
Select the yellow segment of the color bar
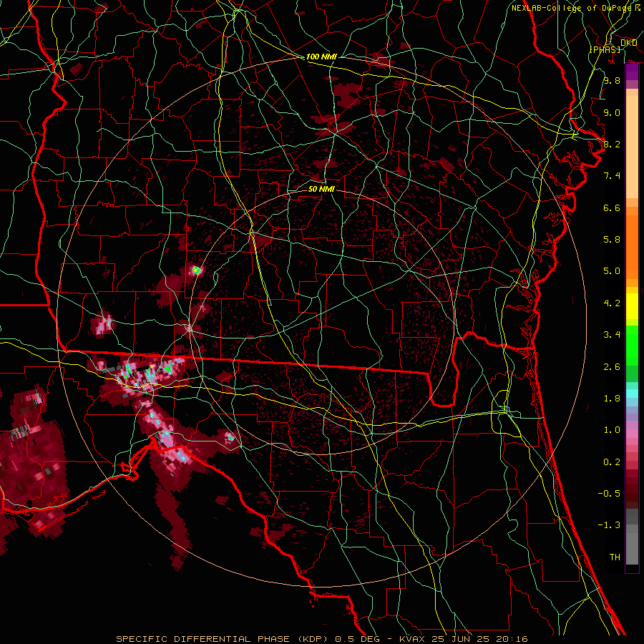(632, 306)
